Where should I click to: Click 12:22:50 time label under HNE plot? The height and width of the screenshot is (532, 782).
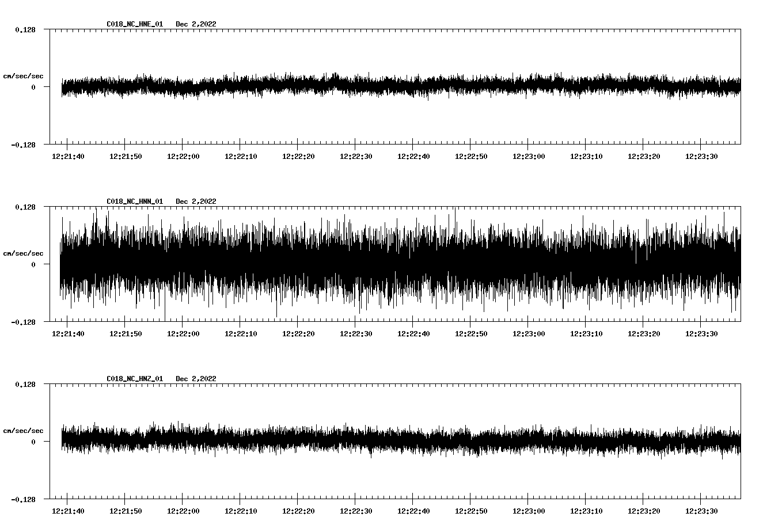point(471,156)
